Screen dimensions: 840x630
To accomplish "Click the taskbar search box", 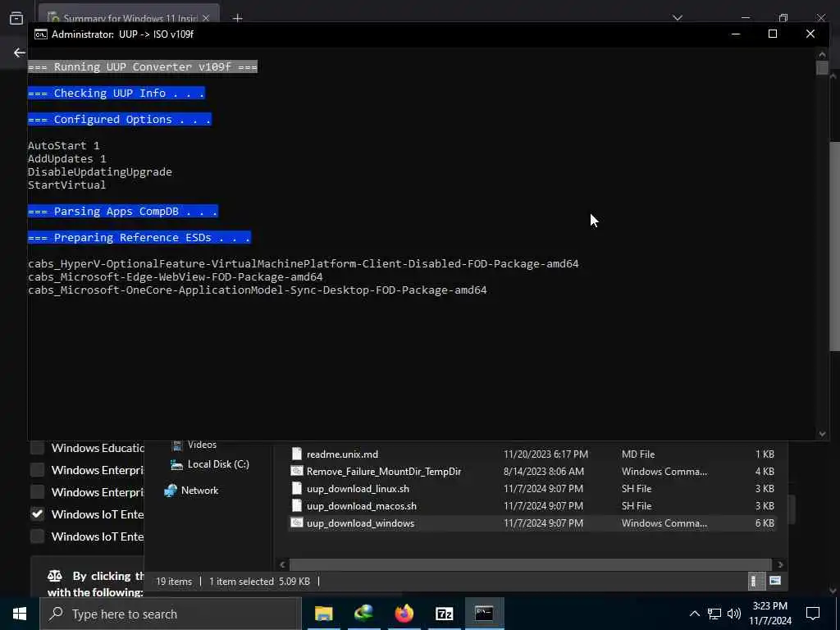I will pyautogui.click(x=171, y=614).
